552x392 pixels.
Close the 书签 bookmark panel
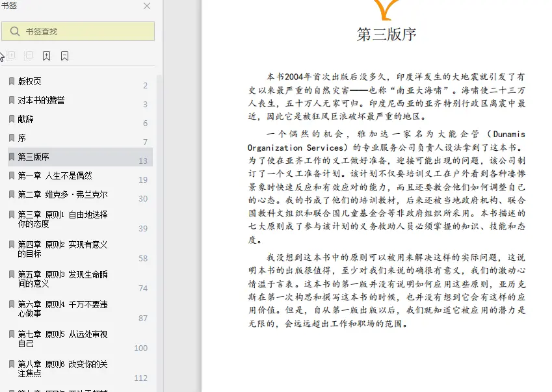147,6
